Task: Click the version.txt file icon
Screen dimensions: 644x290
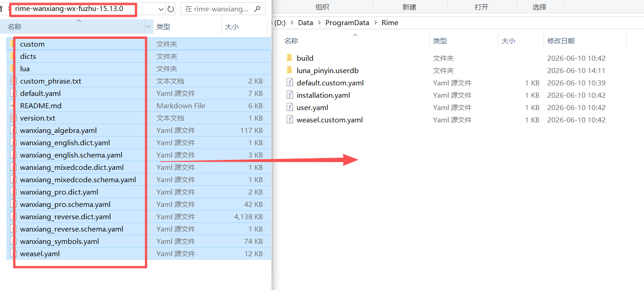Action: point(13,118)
